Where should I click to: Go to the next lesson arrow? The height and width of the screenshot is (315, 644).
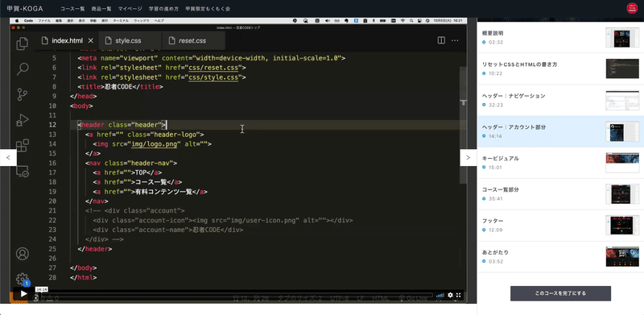point(469,158)
